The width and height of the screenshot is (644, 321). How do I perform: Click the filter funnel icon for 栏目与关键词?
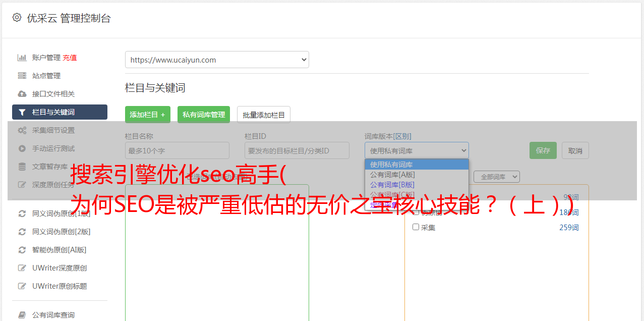pyautogui.click(x=22, y=112)
